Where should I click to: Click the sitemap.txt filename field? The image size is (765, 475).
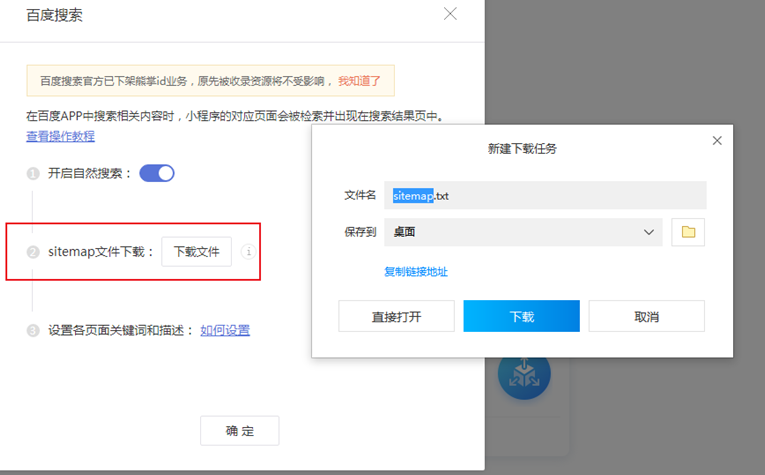545,196
